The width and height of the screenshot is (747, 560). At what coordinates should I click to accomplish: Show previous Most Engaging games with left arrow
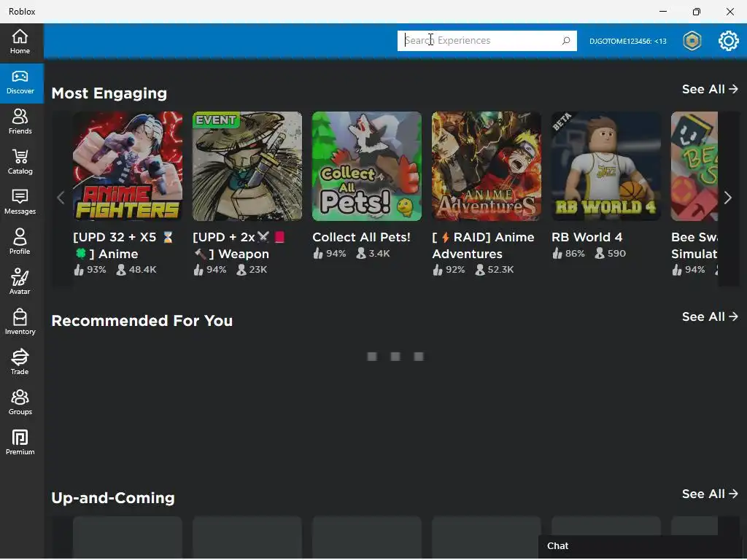click(x=61, y=198)
